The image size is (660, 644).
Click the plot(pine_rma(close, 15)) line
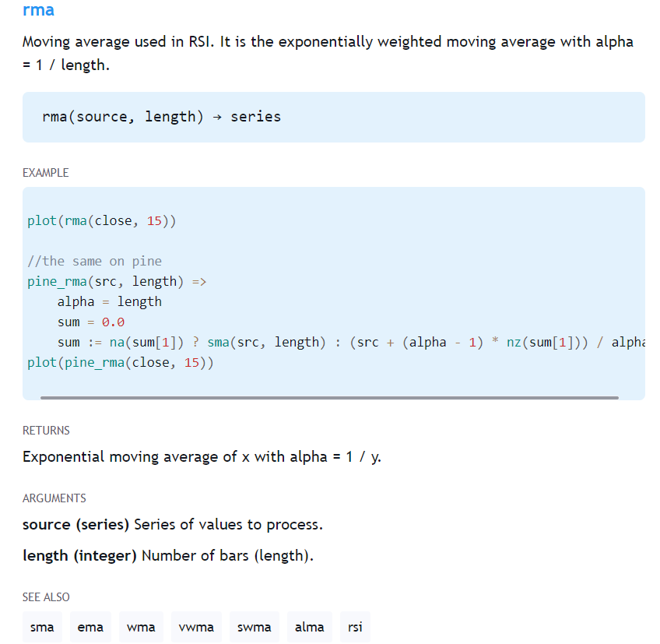pos(121,362)
